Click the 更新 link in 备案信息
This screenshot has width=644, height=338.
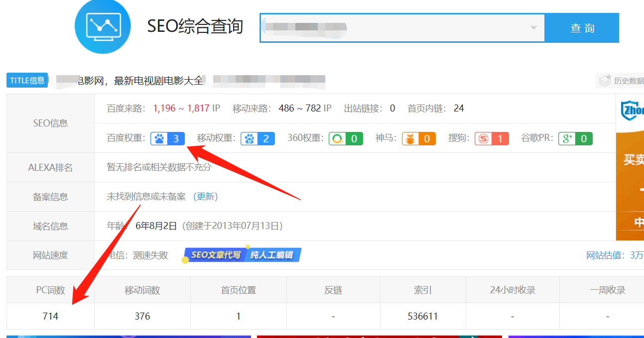point(205,197)
